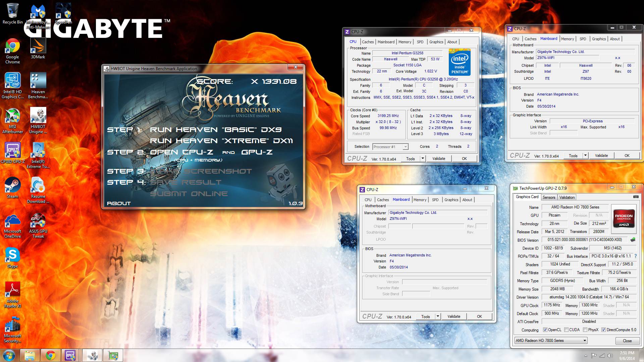The image size is (644, 362).
Task: Click Close button in GPU-Z
Action: point(627,341)
